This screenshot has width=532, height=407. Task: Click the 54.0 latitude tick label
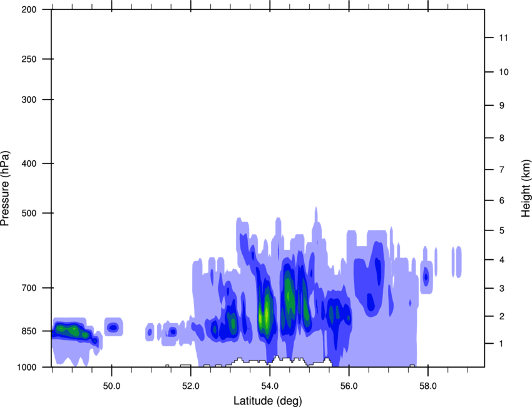tap(270, 386)
